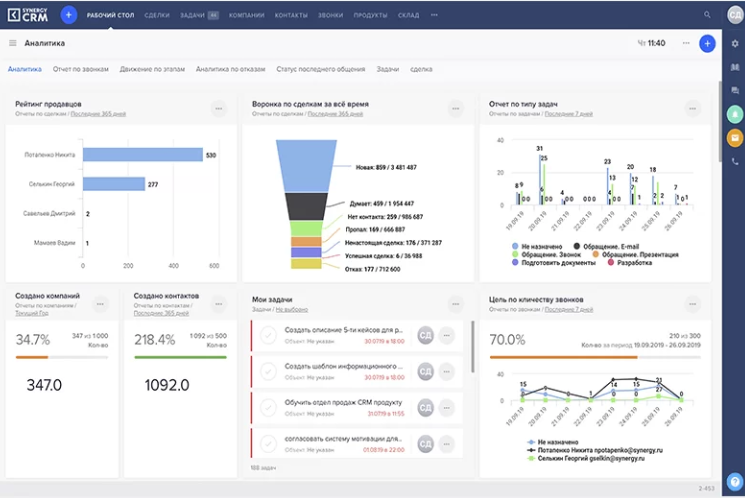Check off the 'Обучить отдел продаж' task
The width and height of the screenshot is (745, 498).
[x=268, y=407]
